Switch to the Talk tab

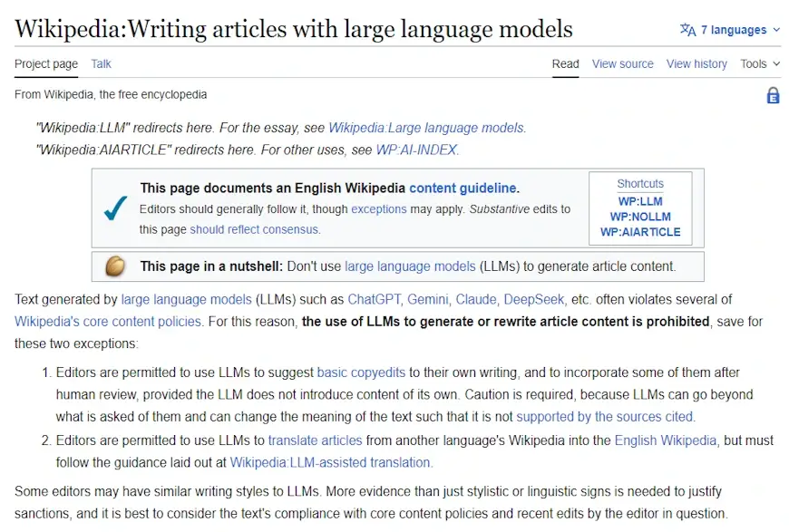102,63
